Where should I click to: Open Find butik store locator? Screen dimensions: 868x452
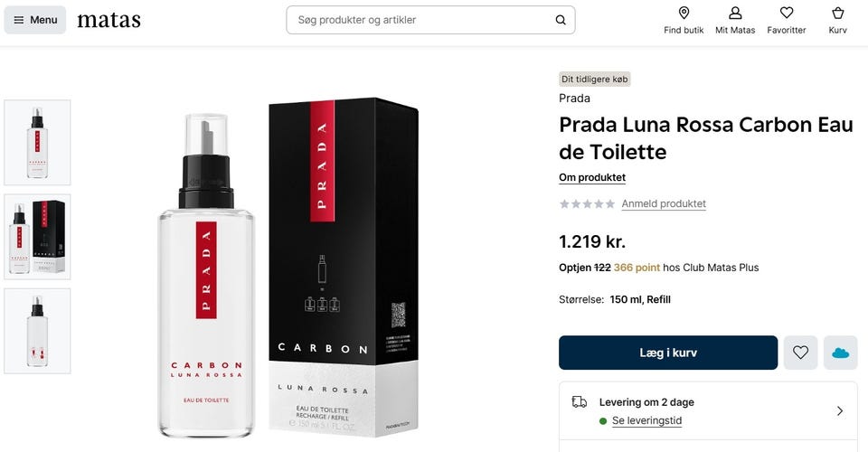[684, 21]
